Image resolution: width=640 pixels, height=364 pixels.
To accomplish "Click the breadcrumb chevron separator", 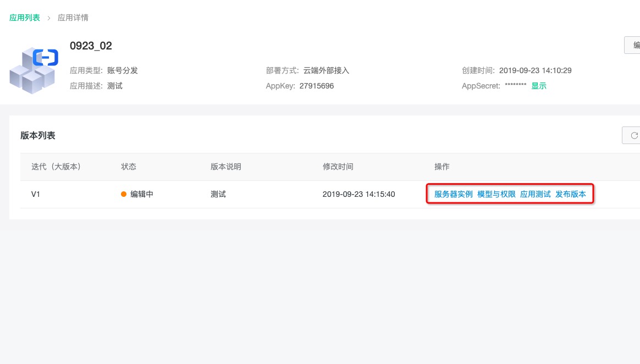I will [48, 18].
